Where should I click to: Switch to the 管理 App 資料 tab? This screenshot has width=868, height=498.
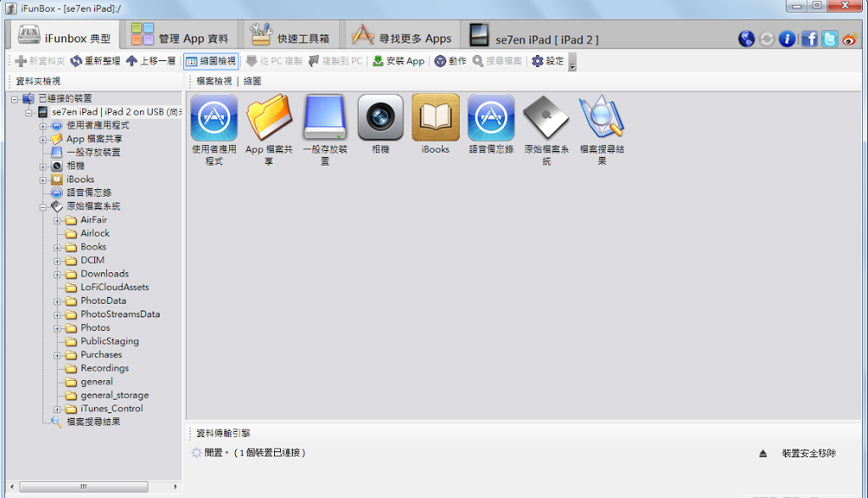tap(181, 34)
